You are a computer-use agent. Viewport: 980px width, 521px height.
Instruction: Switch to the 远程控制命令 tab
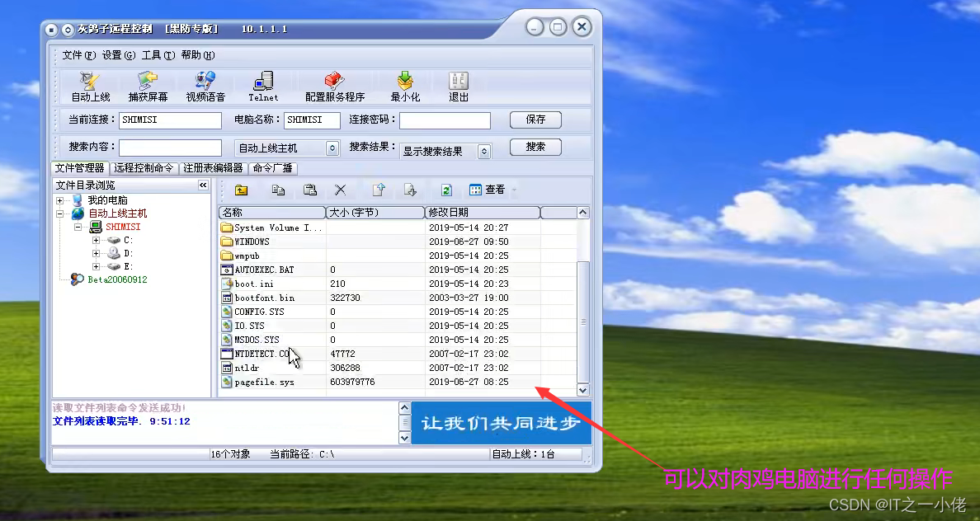coord(144,168)
